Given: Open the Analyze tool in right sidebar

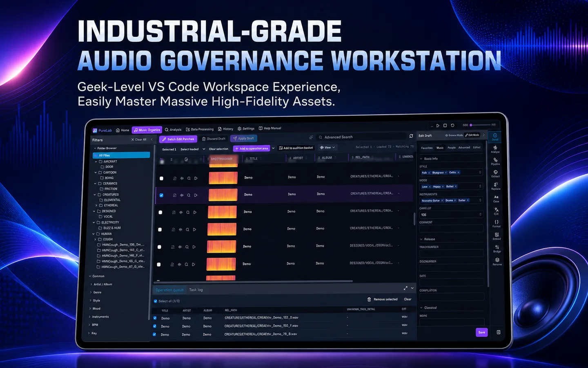Looking at the screenshot, I should (x=495, y=149).
